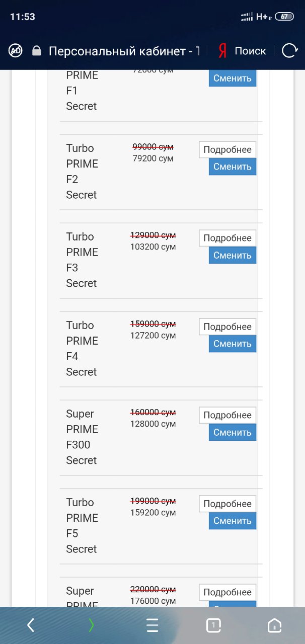This screenshot has height=644, width=305.
Task: Open the browser hamburger menu
Action: pos(152,625)
